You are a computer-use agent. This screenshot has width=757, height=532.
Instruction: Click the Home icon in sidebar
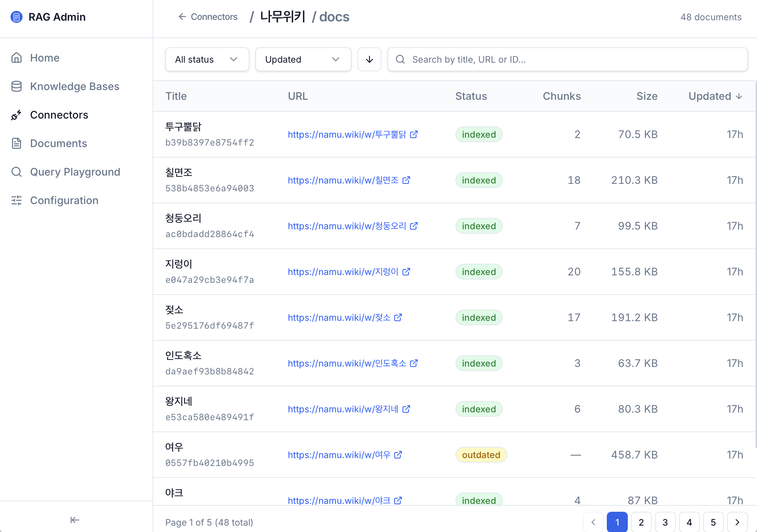pyautogui.click(x=17, y=58)
